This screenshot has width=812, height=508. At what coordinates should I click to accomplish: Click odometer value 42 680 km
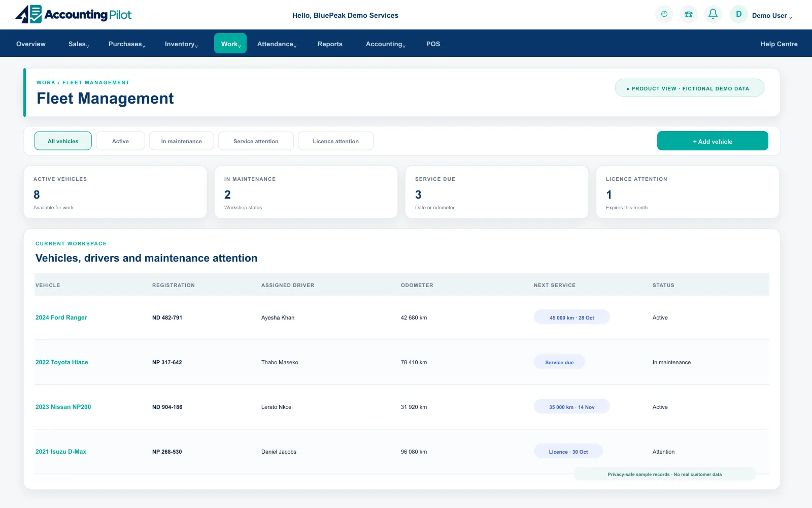point(414,317)
